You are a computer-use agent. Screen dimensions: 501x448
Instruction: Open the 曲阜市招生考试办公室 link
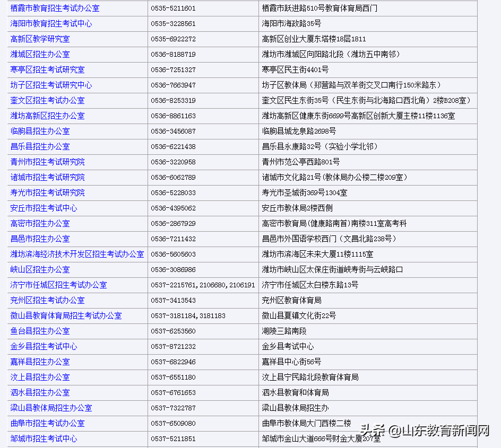pos(48,423)
